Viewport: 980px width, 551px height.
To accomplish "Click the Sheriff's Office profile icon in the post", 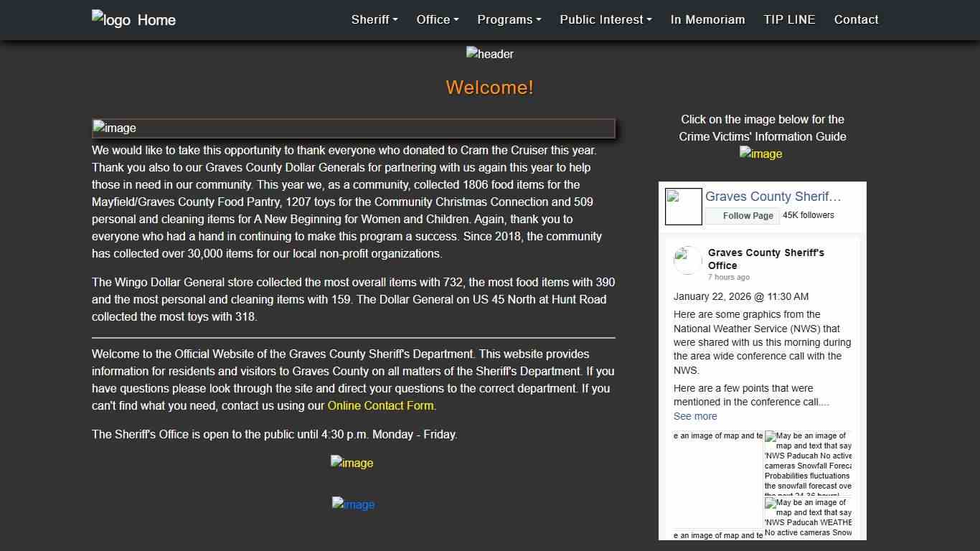I will click(x=687, y=260).
